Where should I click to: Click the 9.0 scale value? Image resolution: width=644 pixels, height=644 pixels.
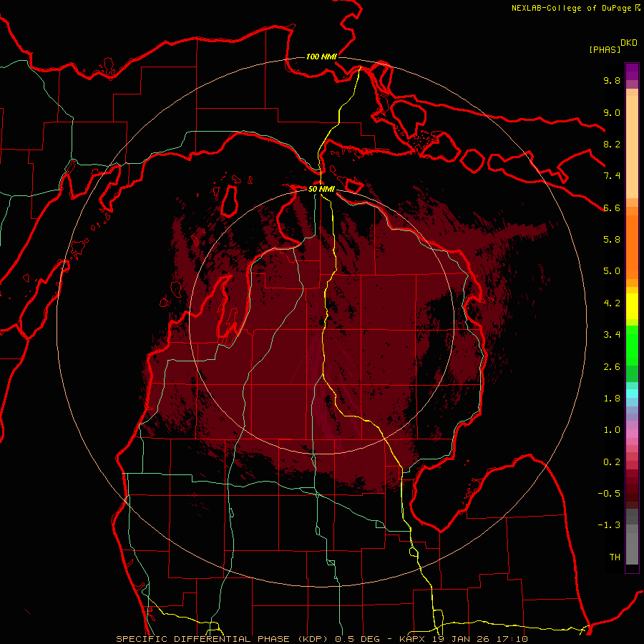point(612,112)
